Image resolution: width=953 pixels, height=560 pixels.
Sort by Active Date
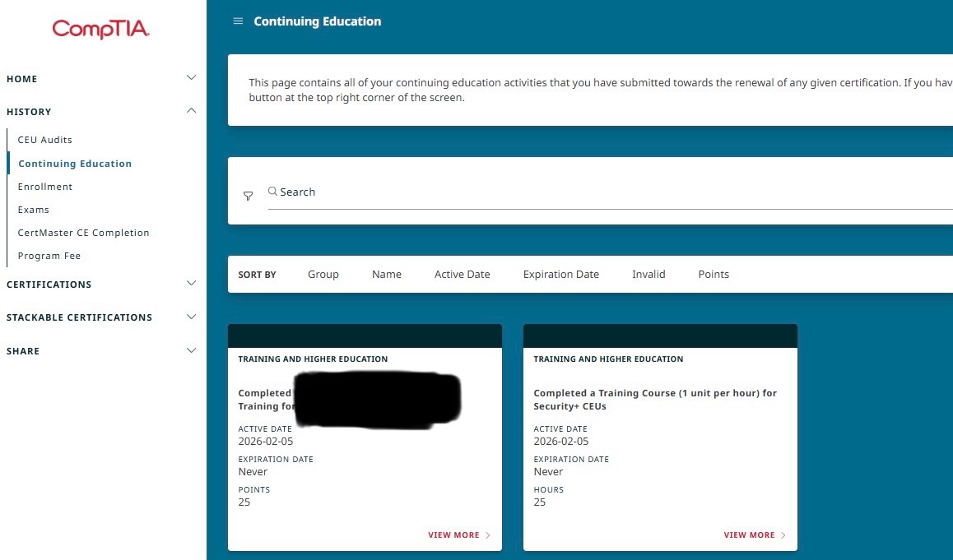coord(462,275)
